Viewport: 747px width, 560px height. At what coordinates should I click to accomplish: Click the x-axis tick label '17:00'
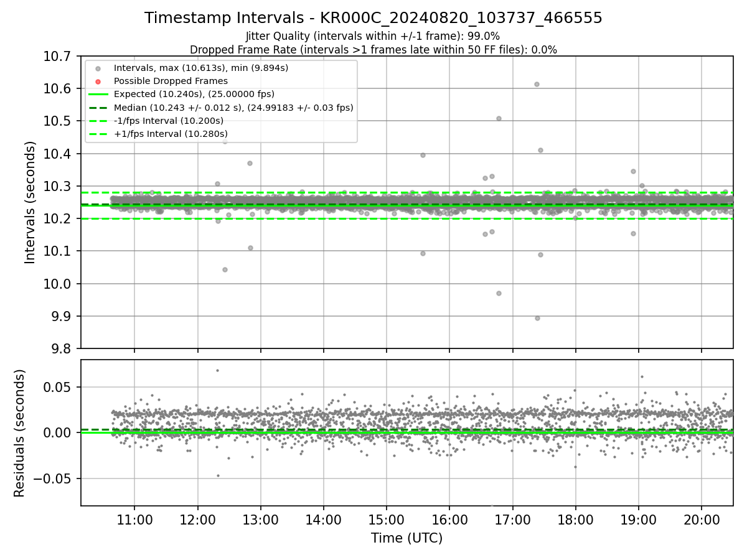click(x=513, y=520)
